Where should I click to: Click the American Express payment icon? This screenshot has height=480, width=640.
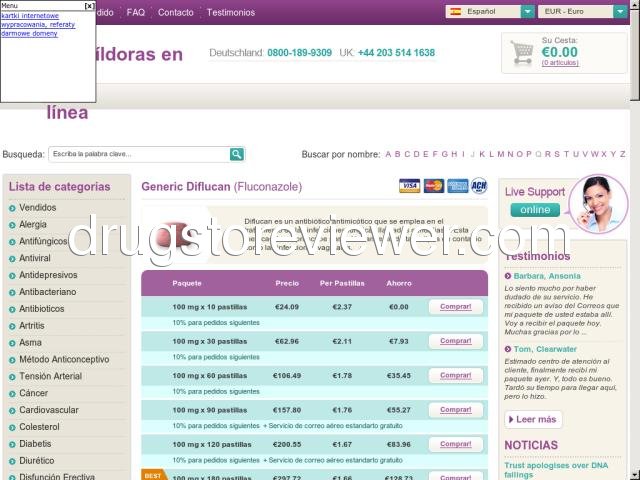coord(458,186)
